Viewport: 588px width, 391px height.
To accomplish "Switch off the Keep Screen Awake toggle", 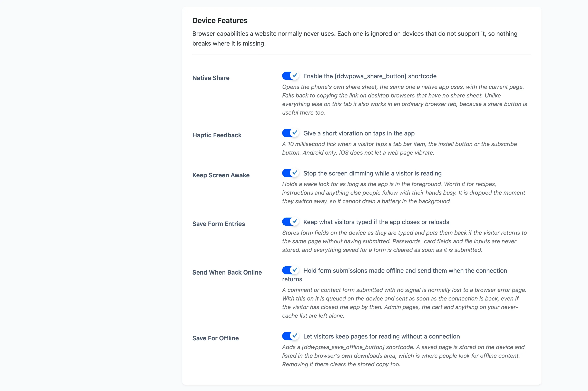I will pyautogui.click(x=291, y=173).
